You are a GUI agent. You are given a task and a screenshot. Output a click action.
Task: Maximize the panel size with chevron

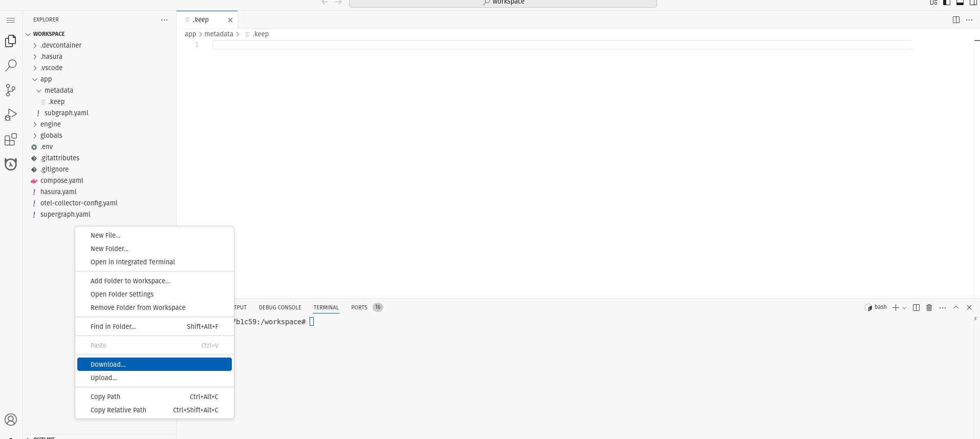[956, 307]
